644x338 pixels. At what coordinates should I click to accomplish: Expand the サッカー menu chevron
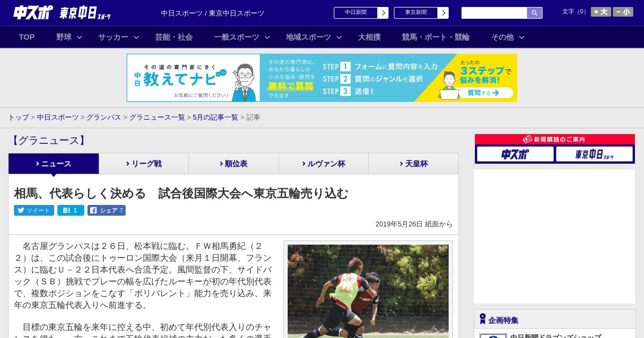[x=136, y=38]
